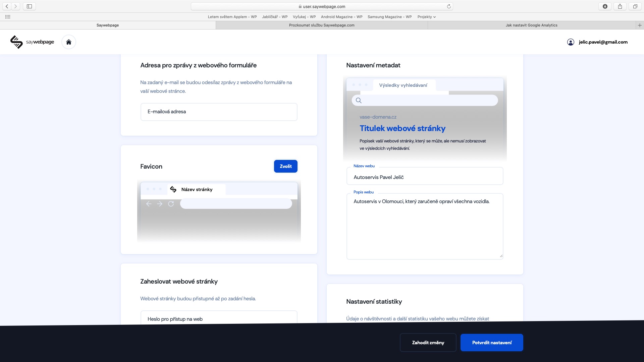The image size is (644, 362).
Task: Click Potvrdit nastavení button
Action: click(x=492, y=343)
